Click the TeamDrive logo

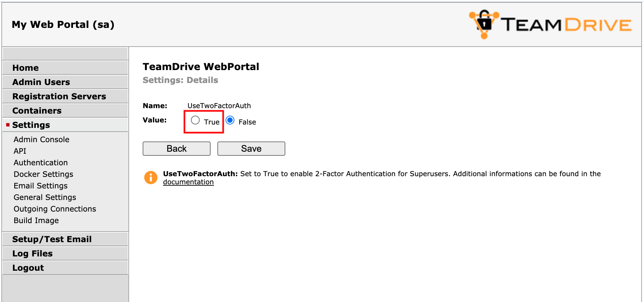[550, 24]
